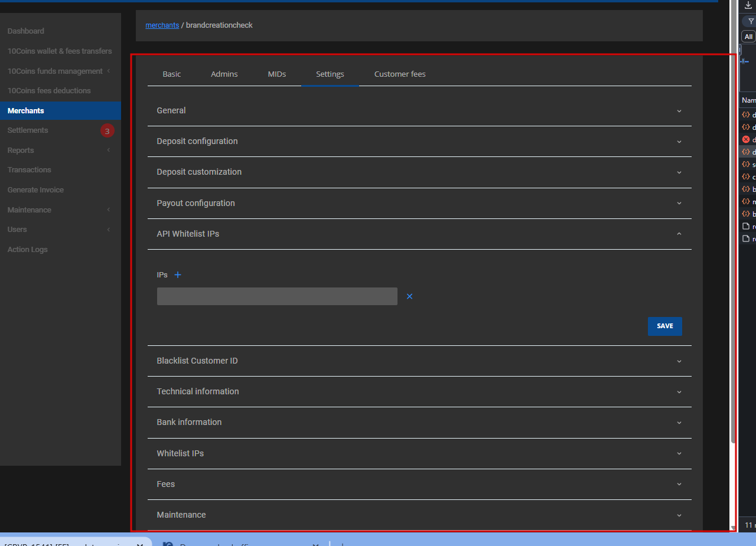Select Merchants in the sidebar
This screenshot has height=546, width=756.
click(x=60, y=111)
